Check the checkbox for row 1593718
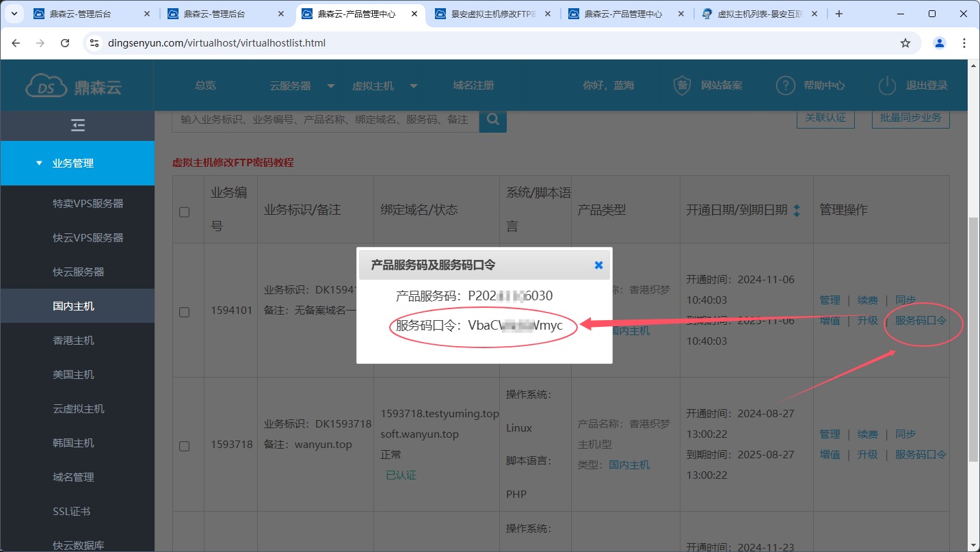The width and height of the screenshot is (980, 552). click(184, 446)
